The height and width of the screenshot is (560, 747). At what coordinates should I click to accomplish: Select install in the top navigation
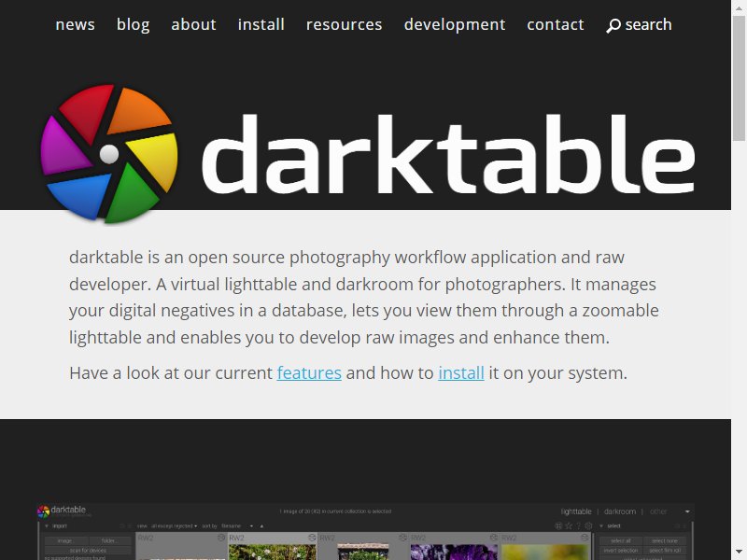[x=261, y=24]
